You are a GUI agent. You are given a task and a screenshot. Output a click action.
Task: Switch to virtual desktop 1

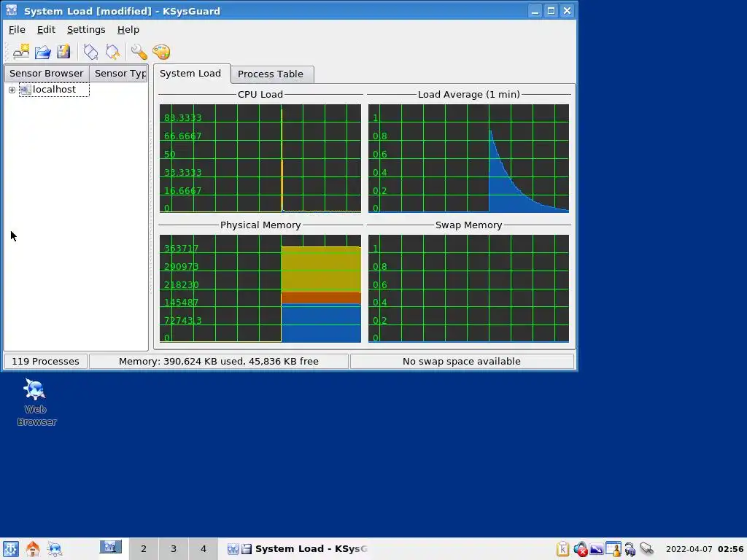(111, 548)
